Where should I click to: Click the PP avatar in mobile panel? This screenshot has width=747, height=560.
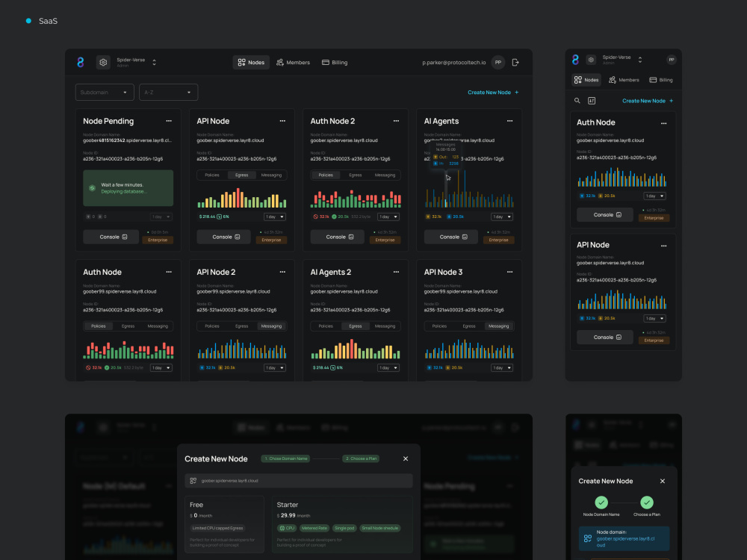[672, 60]
